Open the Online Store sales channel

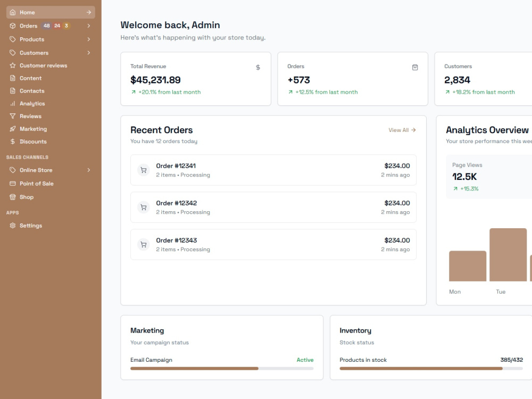[51, 170]
